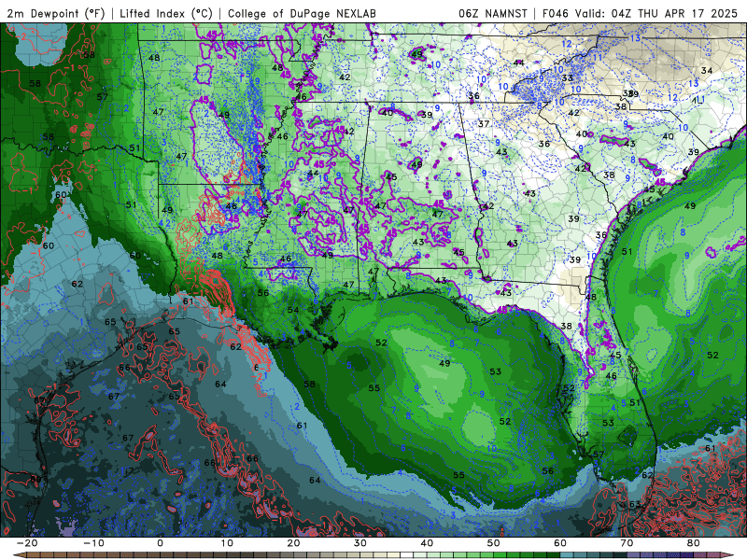Viewport: 747px width, 560px height.
Task: Click the '-10' color scale label
Action: (93, 543)
